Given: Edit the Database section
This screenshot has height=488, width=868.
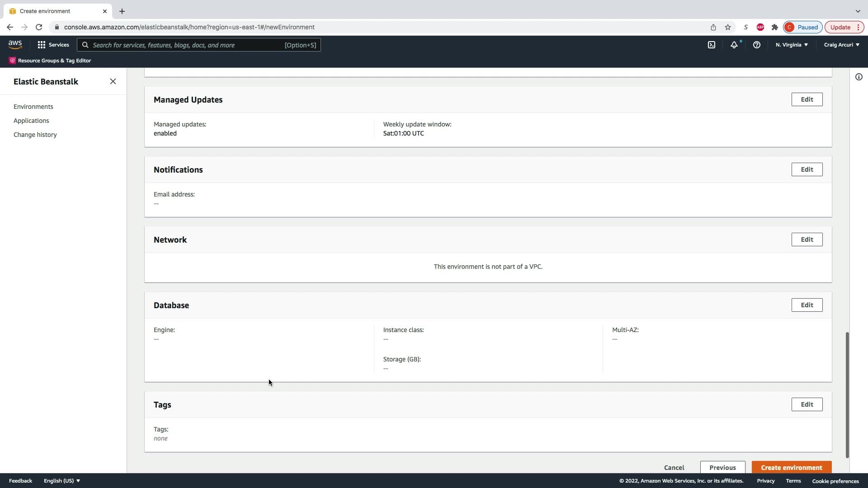Looking at the screenshot, I should pyautogui.click(x=807, y=305).
